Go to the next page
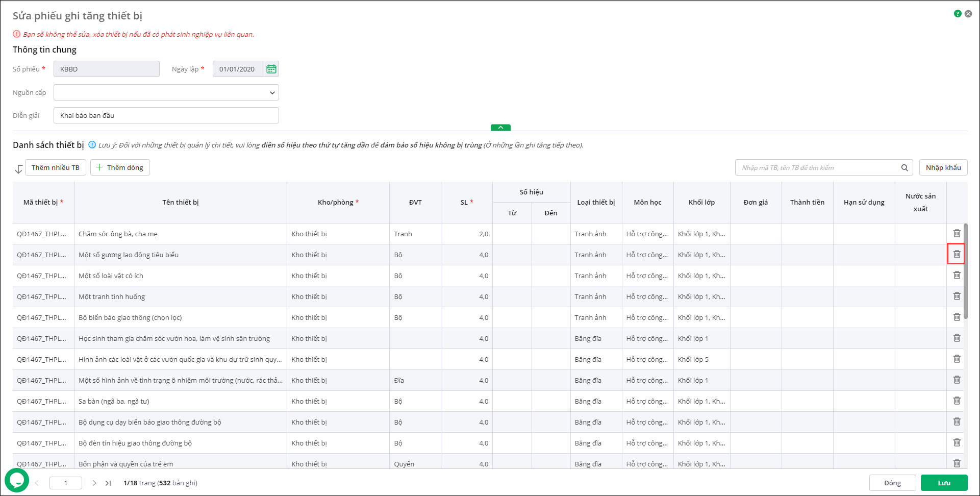This screenshot has height=496, width=980. pos(94,483)
